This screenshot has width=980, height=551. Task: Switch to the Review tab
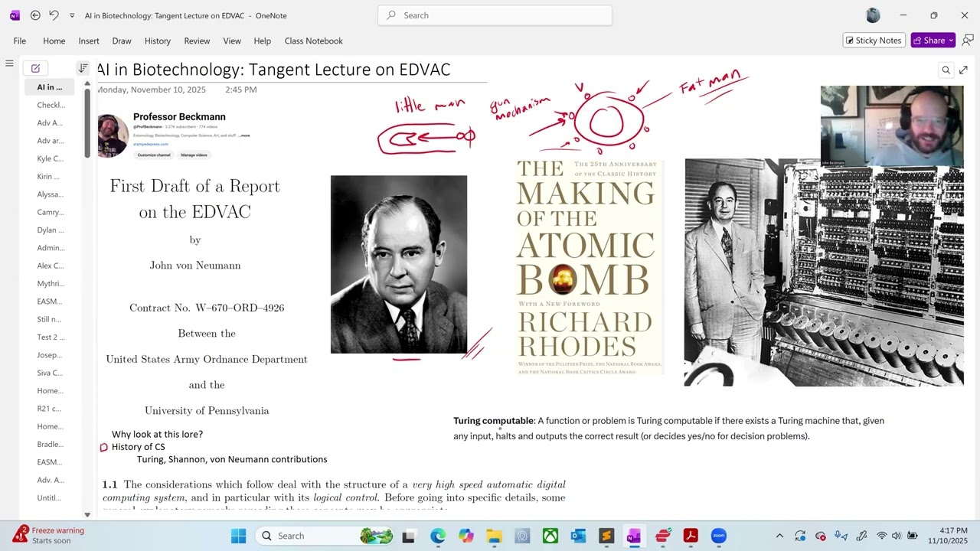pyautogui.click(x=197, y=41)
